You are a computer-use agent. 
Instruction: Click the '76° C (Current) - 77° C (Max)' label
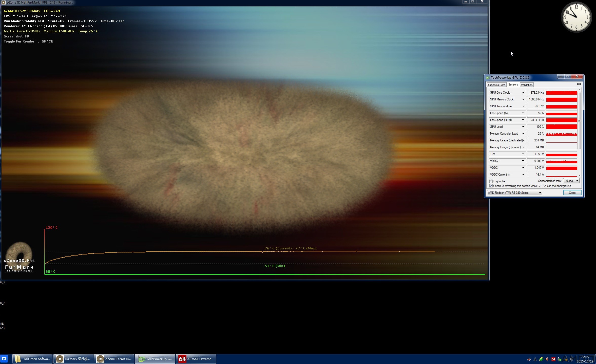pos(291,248)
